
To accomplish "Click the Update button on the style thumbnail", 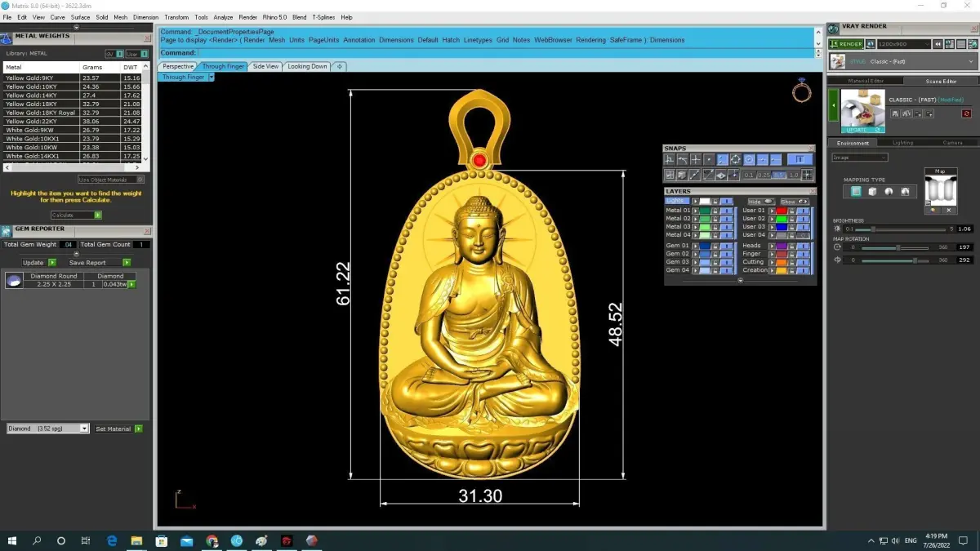I will click(x=862, y=130).
